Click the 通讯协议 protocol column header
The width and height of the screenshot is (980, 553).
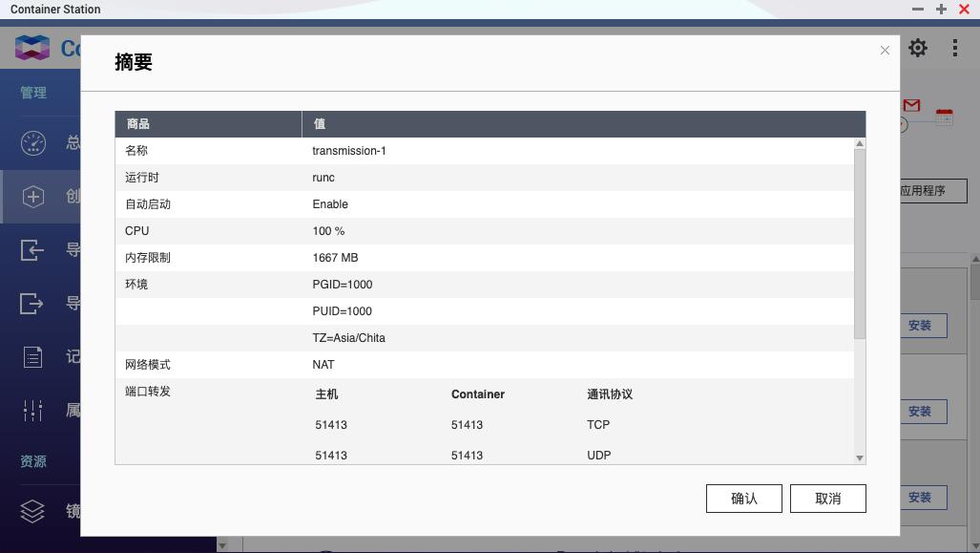point(610,394)
